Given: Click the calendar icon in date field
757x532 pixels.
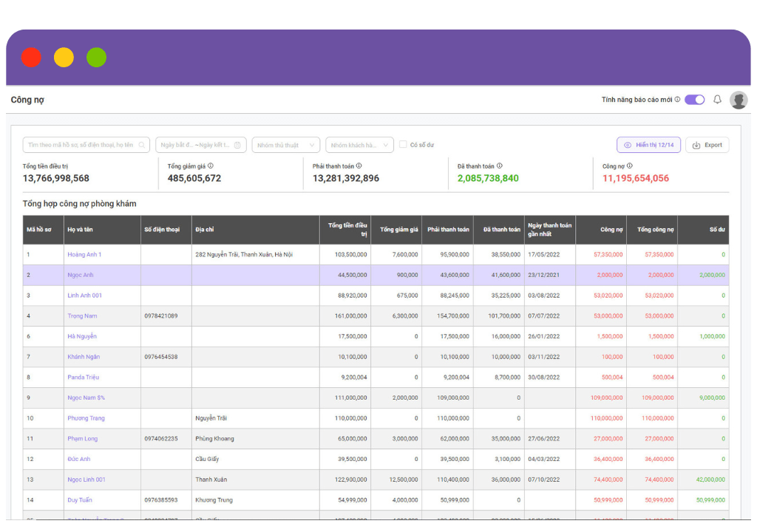Looking at the screenshot, I should [x=237, y=145].
